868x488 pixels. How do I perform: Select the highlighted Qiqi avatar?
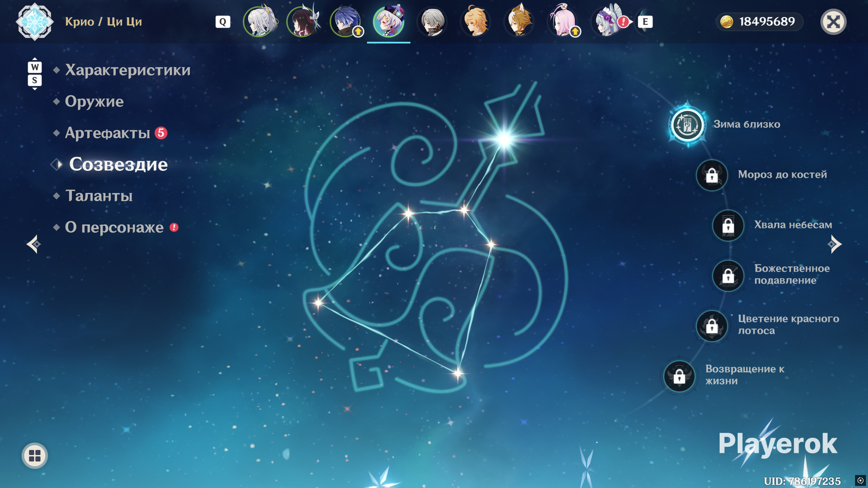click(389, 21)
